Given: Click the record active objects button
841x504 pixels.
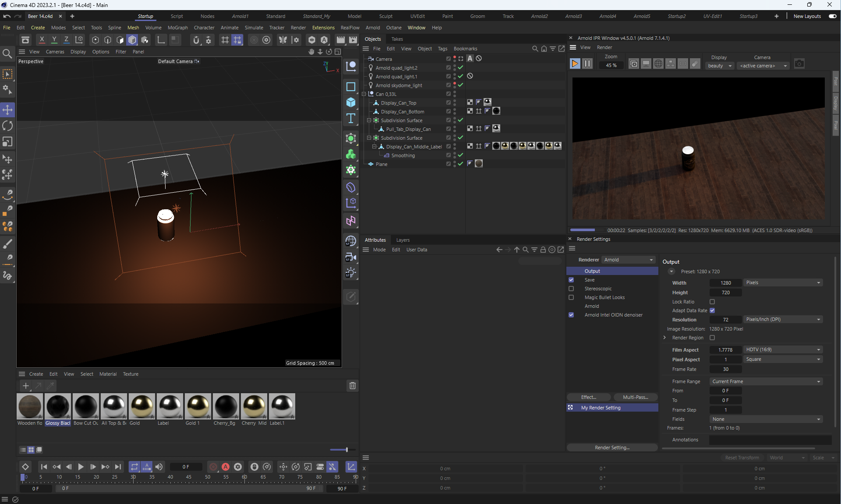Looking at the screenshot, I should coord(213,467).
